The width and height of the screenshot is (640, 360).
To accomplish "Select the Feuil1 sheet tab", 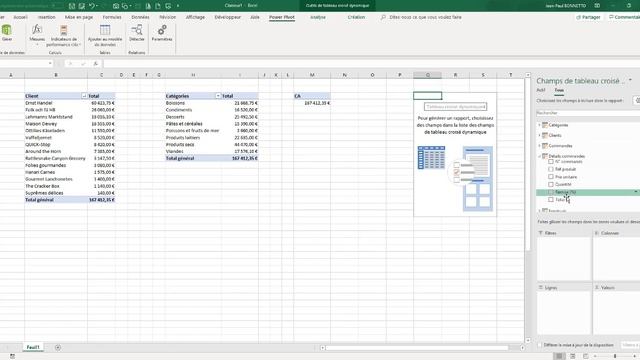I will pyautogui.click(x=33, y=347).
